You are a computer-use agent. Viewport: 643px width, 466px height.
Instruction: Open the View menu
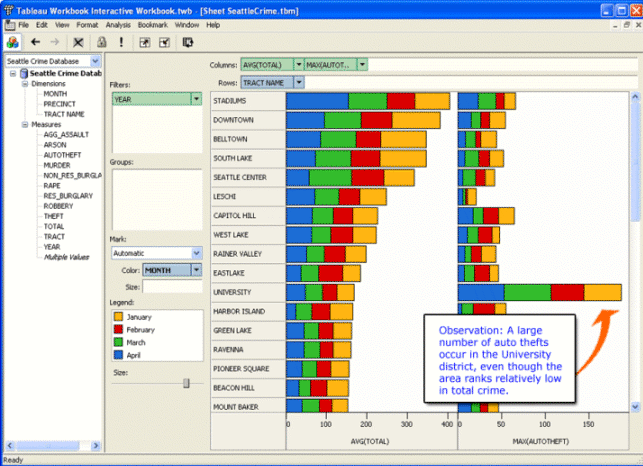point(62,25)
